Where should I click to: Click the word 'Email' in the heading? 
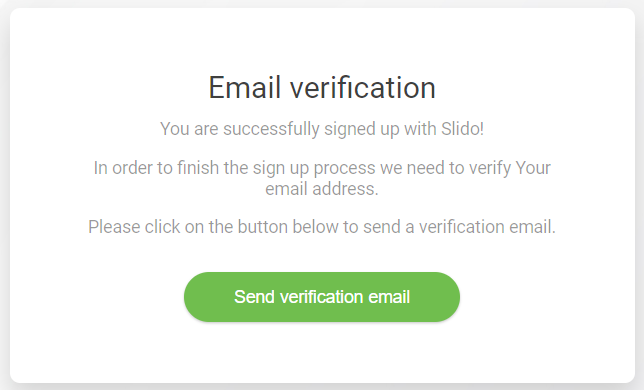click(x=245, y=87)
